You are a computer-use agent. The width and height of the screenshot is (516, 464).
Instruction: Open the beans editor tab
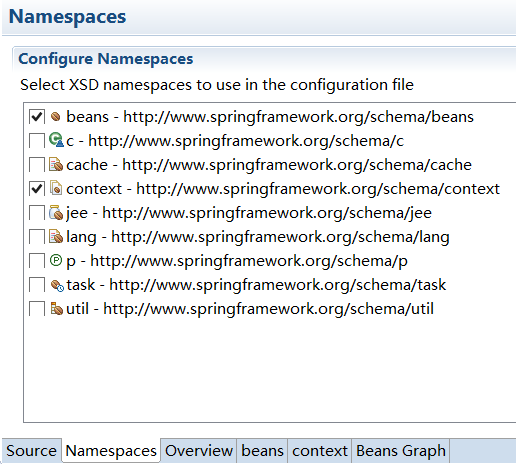pos(262,451)
